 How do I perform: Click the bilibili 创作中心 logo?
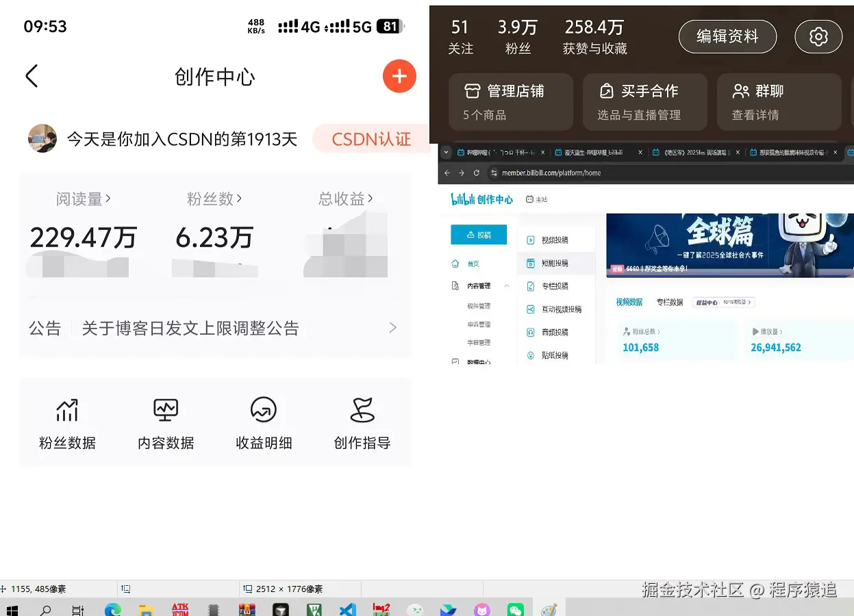coord(481,199)
